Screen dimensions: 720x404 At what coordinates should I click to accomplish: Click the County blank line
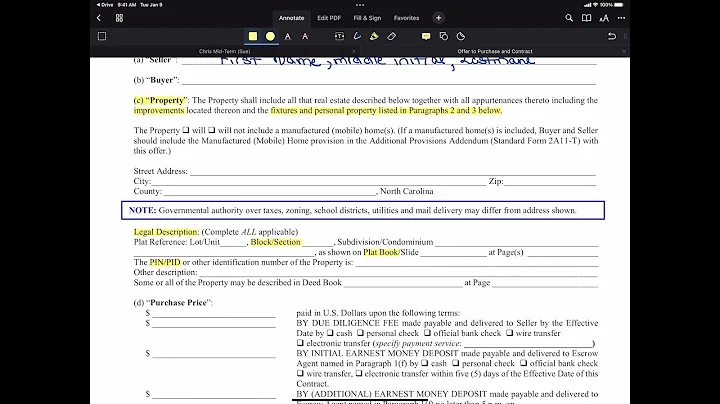tap(270, 192)
